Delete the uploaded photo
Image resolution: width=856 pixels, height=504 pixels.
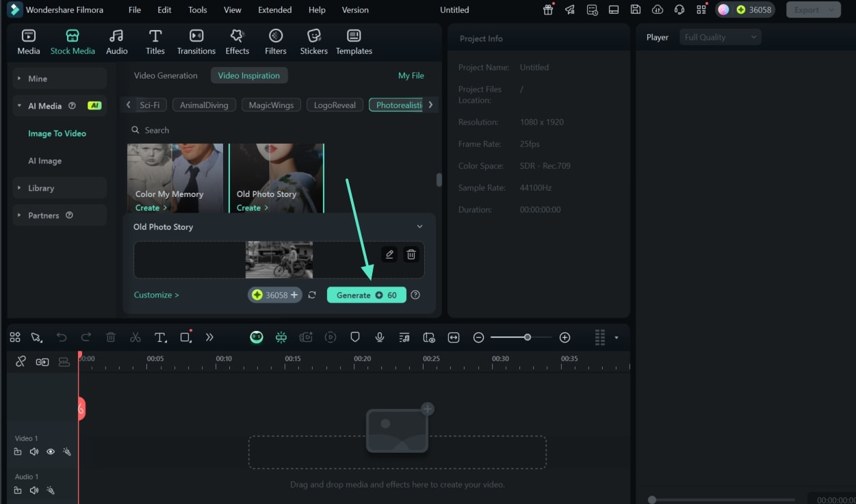click(411, 254)
